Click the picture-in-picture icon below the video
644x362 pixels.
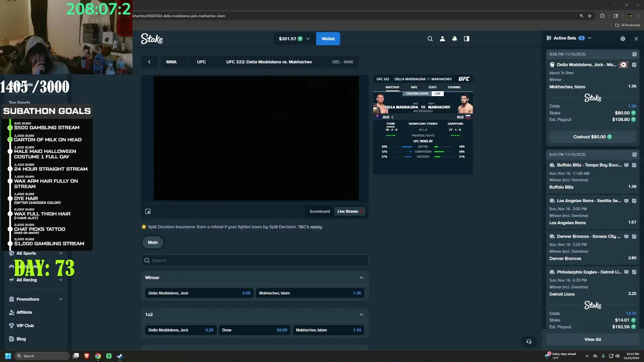pos(148,212)
